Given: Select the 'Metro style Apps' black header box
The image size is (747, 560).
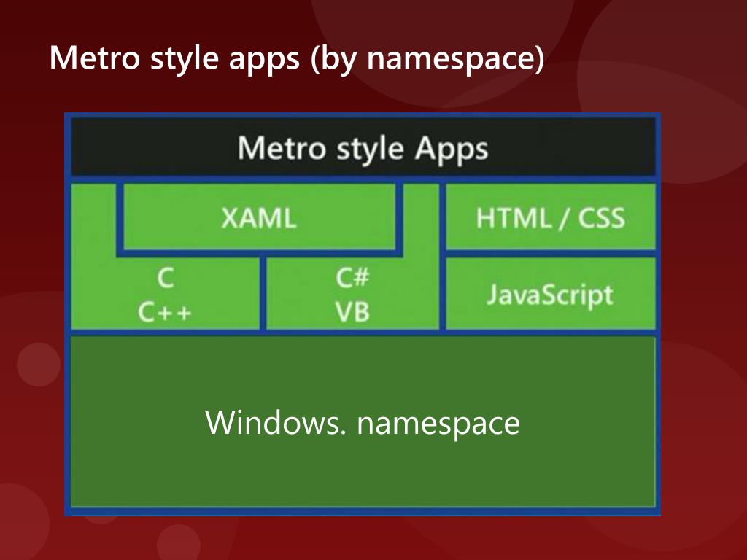Looking at the screenshot, I should click(363, 147).
